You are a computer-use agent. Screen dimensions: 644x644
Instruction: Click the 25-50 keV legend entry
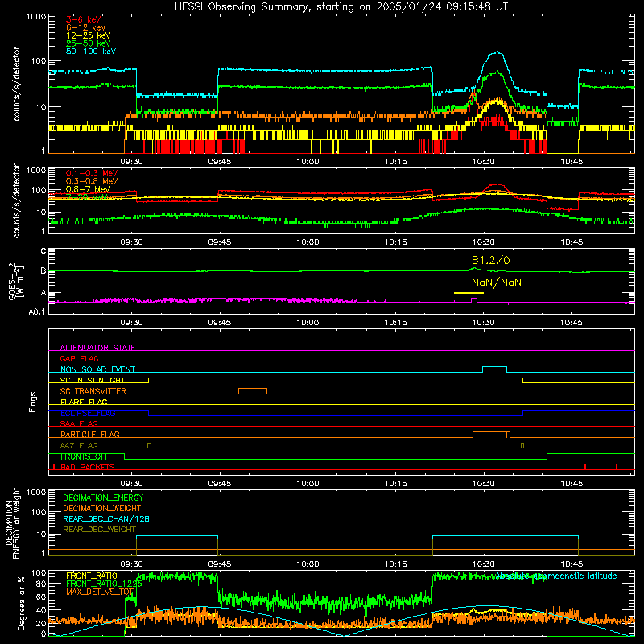click(89, 43)
